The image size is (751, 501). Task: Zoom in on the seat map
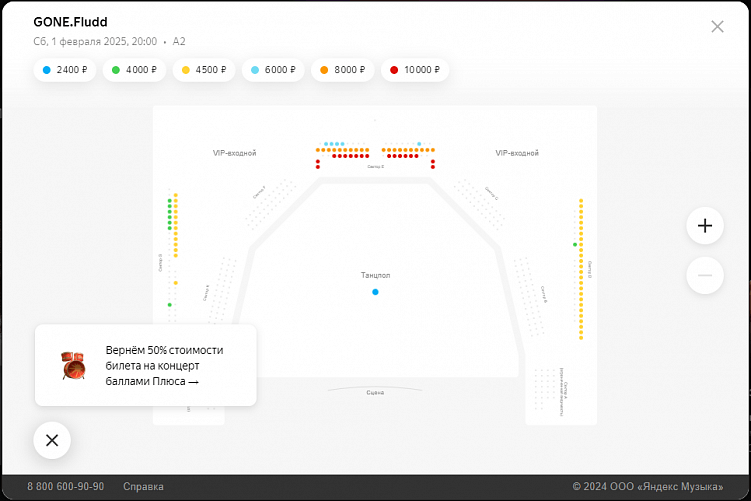tap(705, 226)
